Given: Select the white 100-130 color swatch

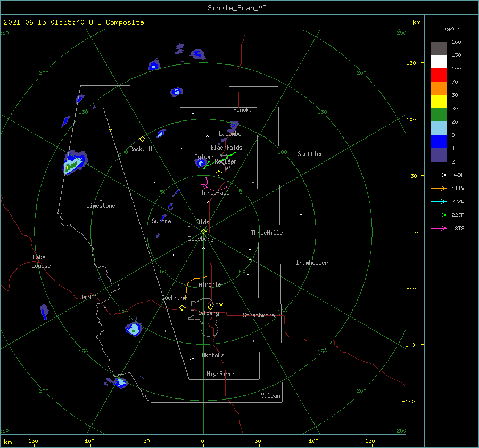Looking at the screenshot, I should click(439, 62).
